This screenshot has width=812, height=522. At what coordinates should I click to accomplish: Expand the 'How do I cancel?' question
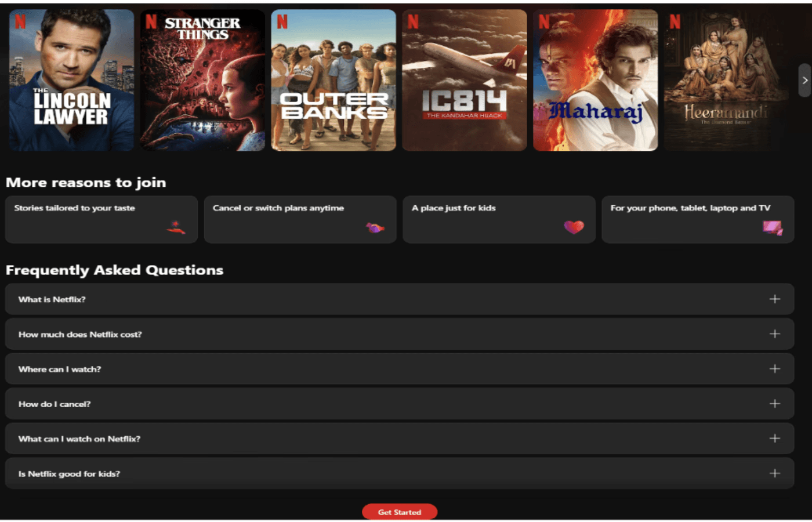(400, 404)
